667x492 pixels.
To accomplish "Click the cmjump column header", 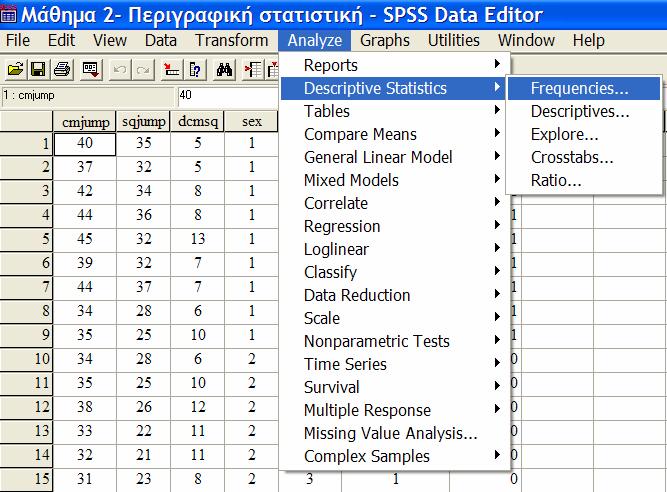I will click(x=85, y=122).
